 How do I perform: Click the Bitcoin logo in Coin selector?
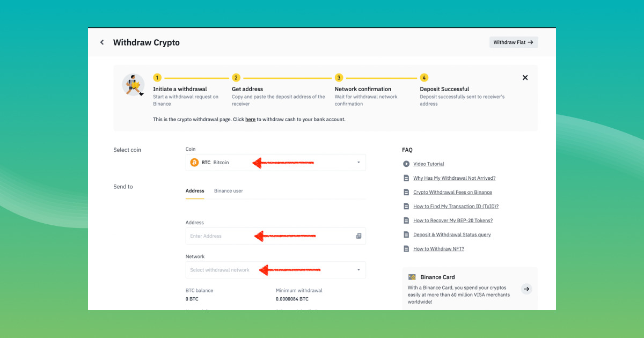pyautogui.click(x=194, y=163)
